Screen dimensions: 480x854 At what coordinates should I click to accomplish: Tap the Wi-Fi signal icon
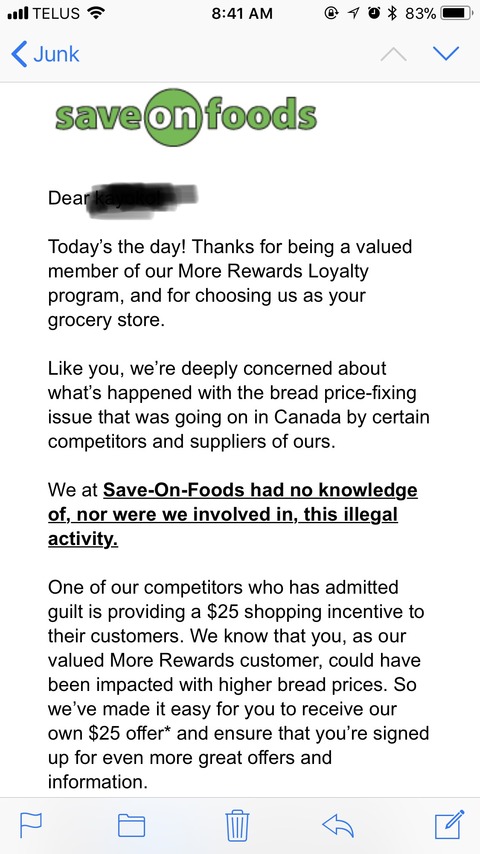point(96,13)
